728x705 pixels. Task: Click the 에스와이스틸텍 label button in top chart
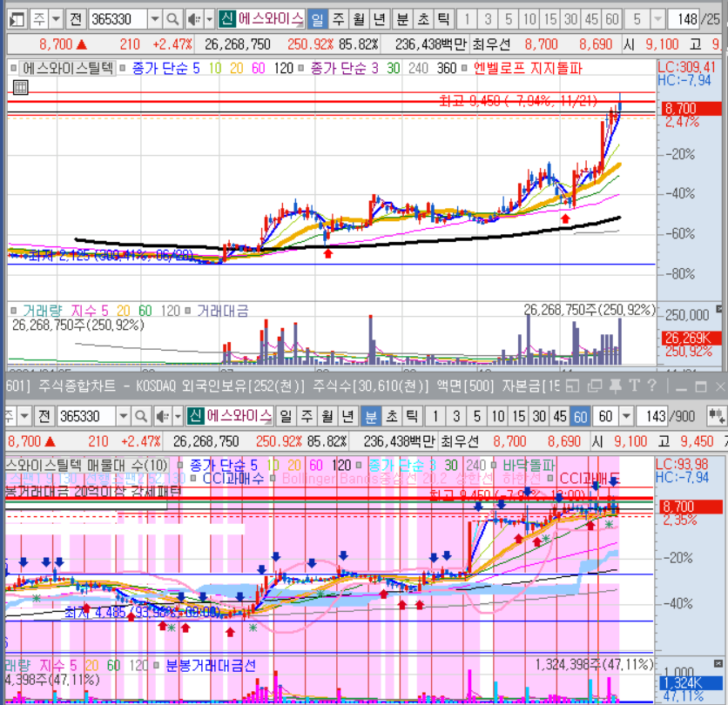[x=68, y=68]
